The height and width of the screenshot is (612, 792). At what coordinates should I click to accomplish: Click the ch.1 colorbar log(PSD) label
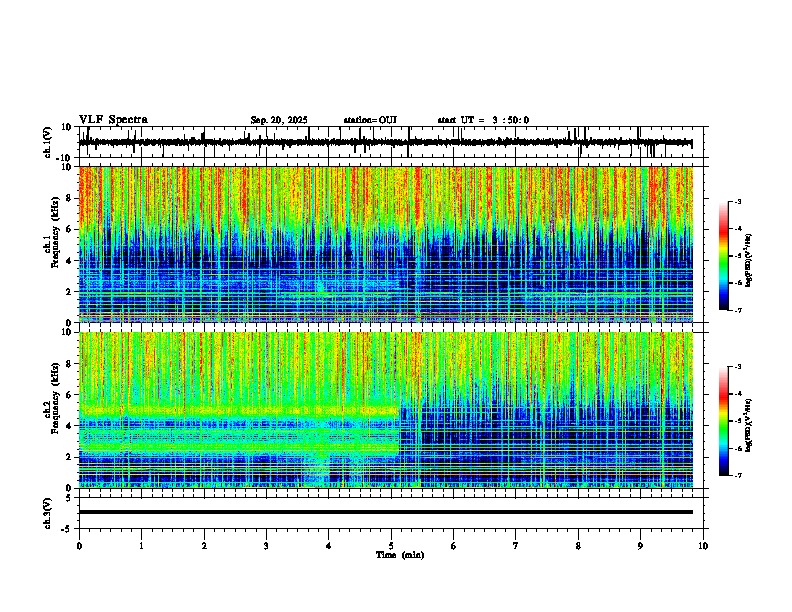coord(749,261)
